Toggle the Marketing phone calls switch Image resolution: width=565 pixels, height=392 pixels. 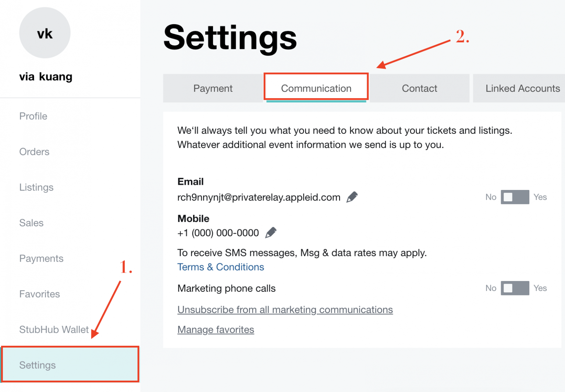pyautogui.click(x=515, y=288)
